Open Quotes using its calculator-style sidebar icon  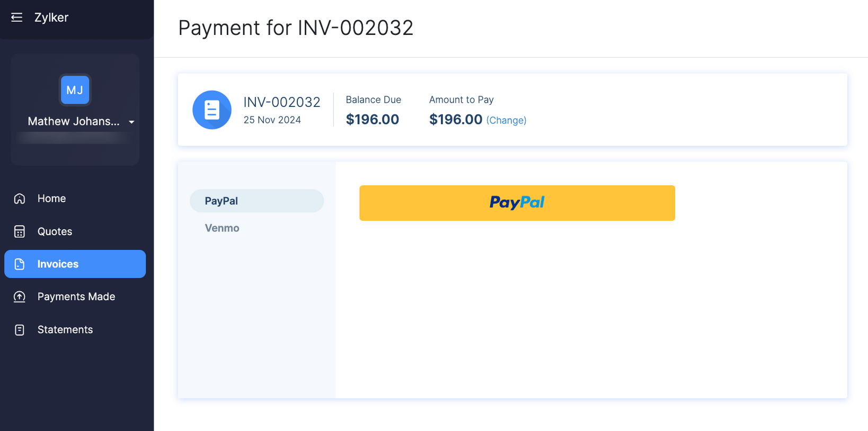[19, 231]
